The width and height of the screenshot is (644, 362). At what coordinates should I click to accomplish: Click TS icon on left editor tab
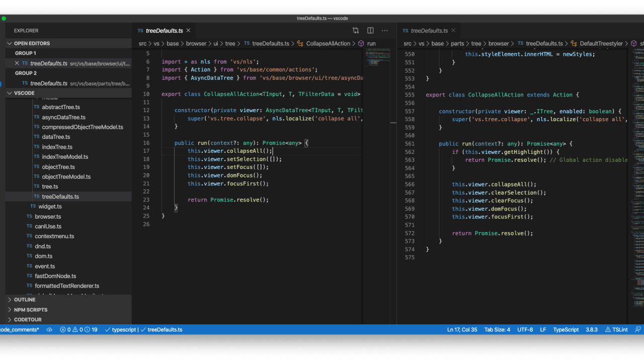[140, 31]
